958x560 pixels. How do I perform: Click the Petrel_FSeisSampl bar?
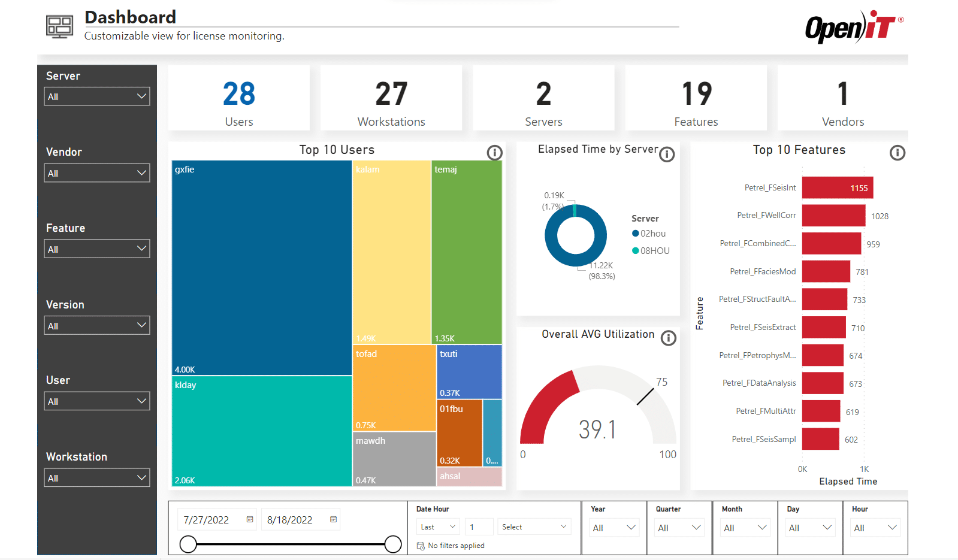[x=821, y=439]
